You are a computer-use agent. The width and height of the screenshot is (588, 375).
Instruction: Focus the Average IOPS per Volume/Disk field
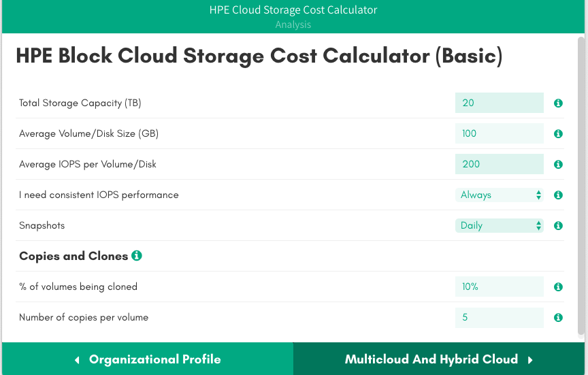click(500, 165)
